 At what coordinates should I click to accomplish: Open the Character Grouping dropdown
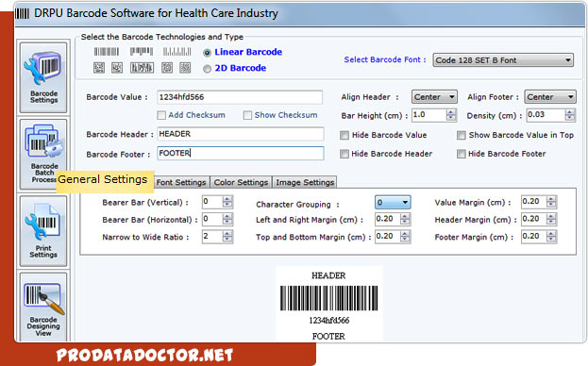coord(393,203)
